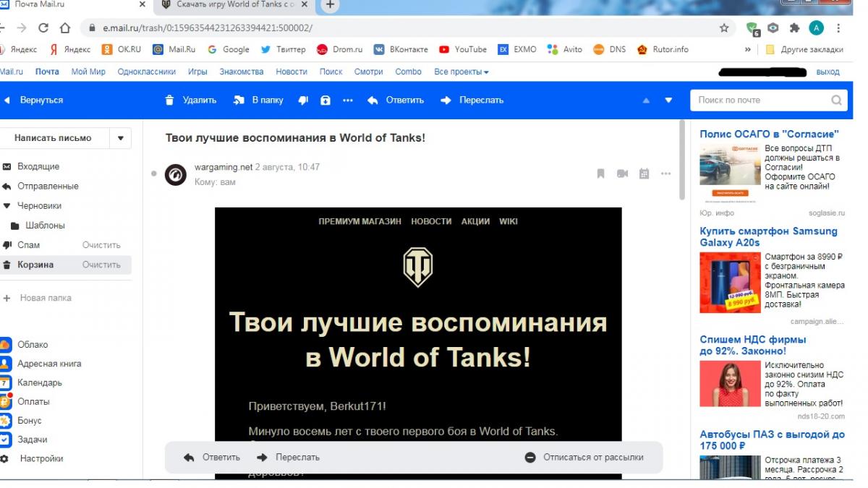Switch to the World of Tanks browser tab
Image resolution: width=868 pixels, height=488 pixels.
[x=231, y=6]
